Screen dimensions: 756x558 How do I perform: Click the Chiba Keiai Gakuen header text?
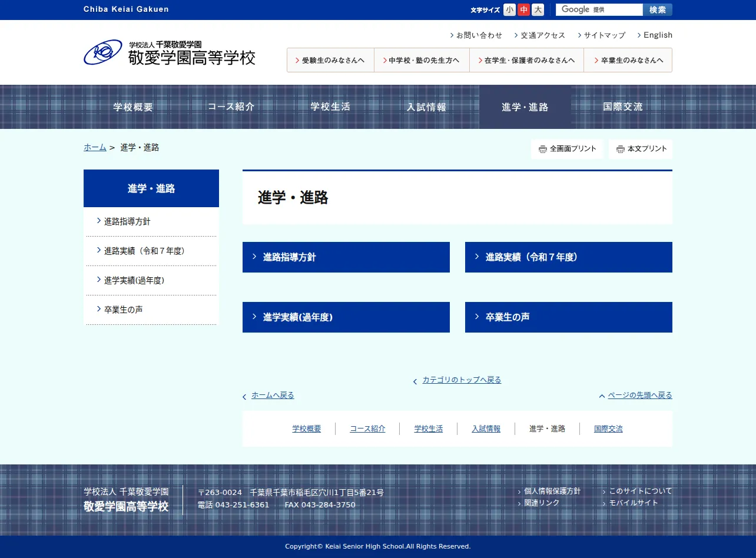point(126,9)
